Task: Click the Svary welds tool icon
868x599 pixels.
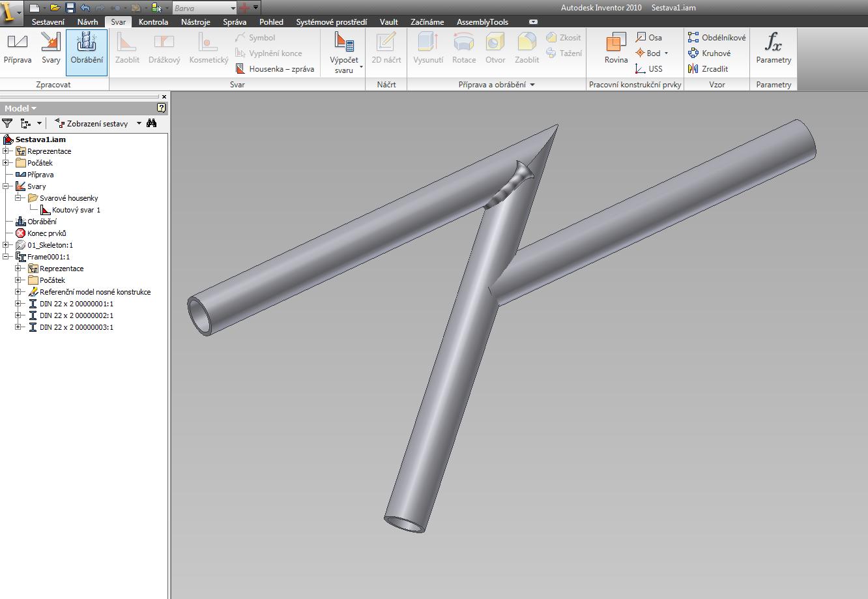Action: (51, 50)
